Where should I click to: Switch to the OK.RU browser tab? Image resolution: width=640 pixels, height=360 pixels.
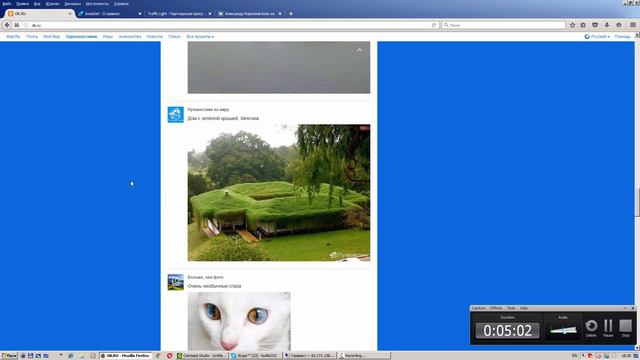coord(39,13)
